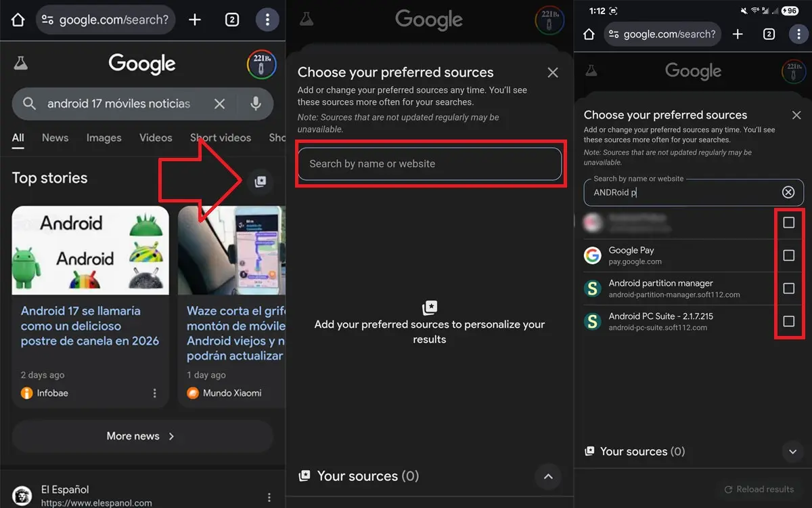The height and width of the screenshot is (508, 812).
Task: Open options for Infobae story
Action: pyautogui.click(x=154, y=393)
